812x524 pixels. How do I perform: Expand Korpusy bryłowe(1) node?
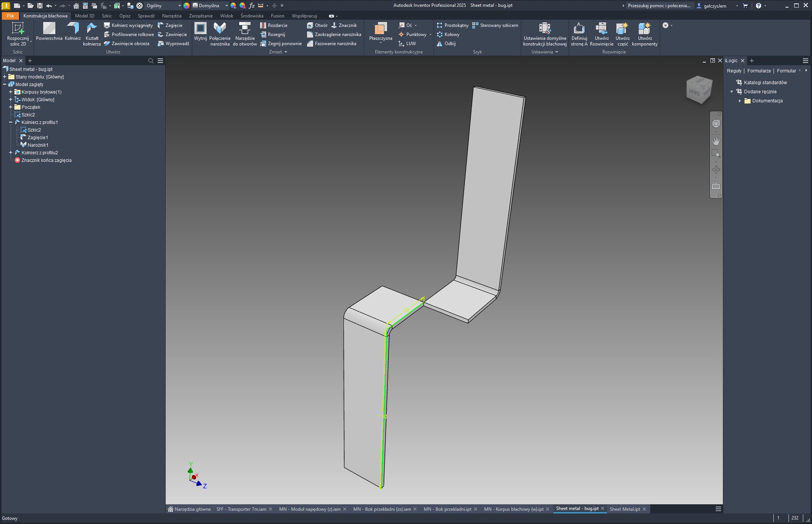(x=11, y=92)
